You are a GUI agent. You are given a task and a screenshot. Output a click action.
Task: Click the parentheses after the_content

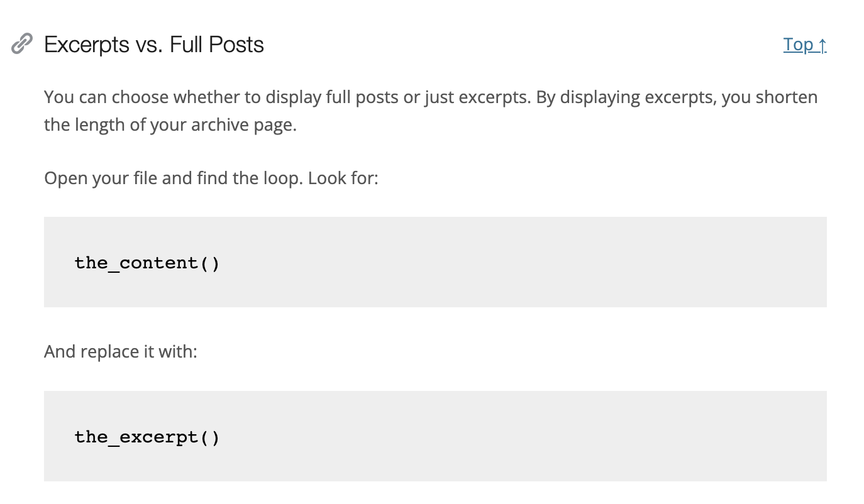tap(210, 263)
